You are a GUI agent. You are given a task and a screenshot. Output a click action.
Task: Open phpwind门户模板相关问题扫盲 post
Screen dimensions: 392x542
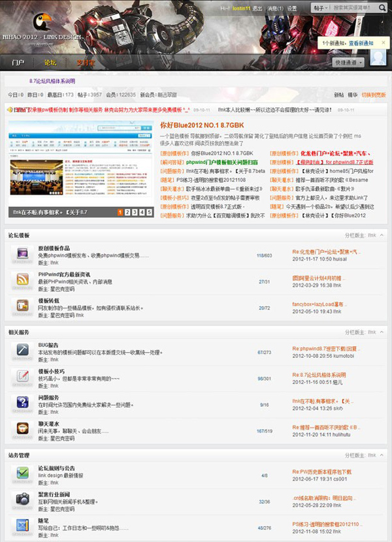(221, 162)
